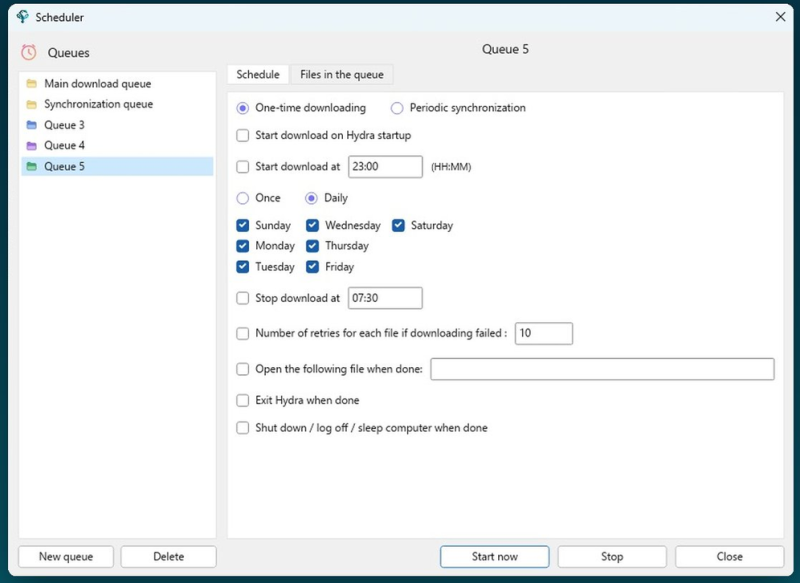Enable Start download on Hydra startup
Screen dimensions: 800x583
point(243,136)
